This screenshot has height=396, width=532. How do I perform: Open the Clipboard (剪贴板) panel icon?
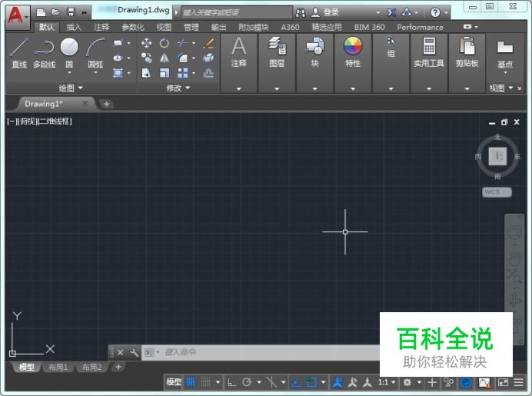(x=467, y=48)
